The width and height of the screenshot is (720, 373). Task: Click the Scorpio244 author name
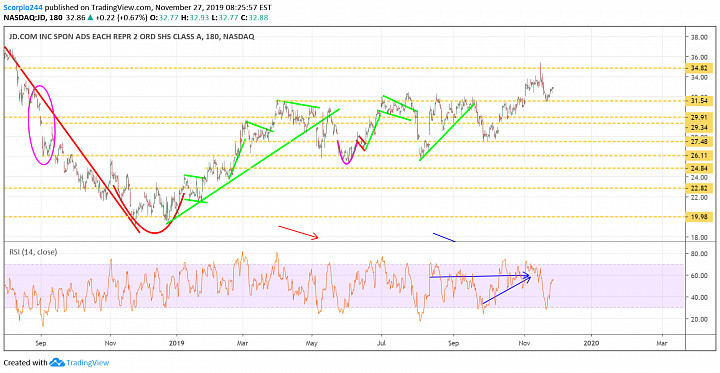coord(23,8)
